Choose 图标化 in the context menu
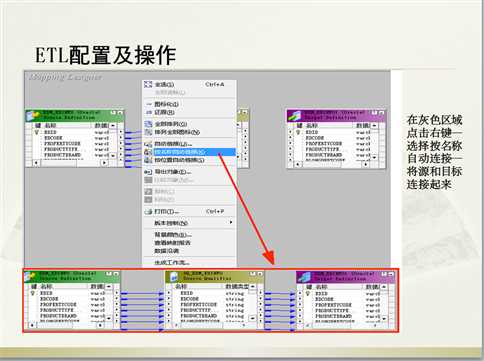 pyautogui.click(x=189, y=104)
